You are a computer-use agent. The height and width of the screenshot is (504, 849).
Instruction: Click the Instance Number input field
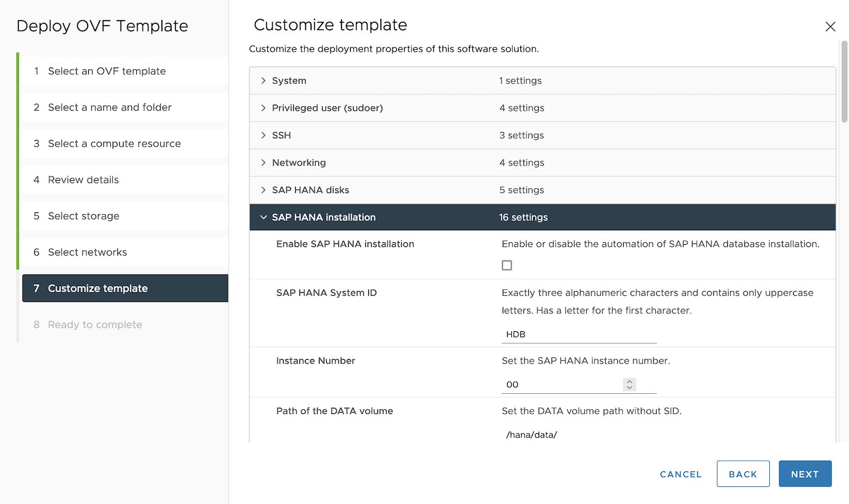pos(566,384)
